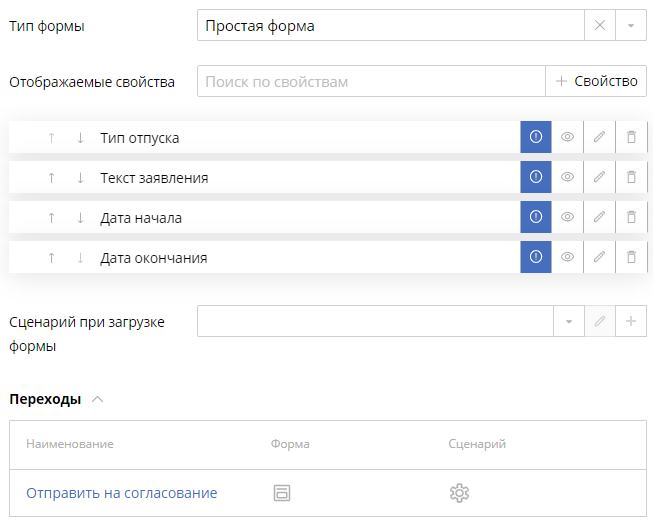Toggle required flag on "Дата окончания"
This screenshot has width=661, height=527.
(535, 257)
